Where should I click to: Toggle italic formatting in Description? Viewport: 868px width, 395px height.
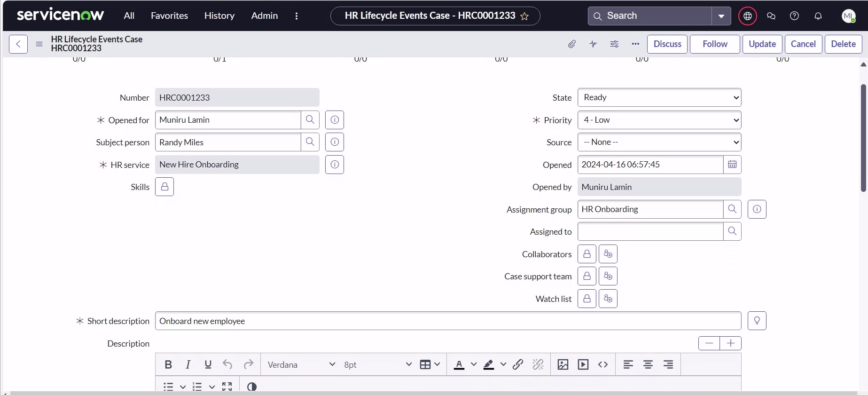pos(188,364)
